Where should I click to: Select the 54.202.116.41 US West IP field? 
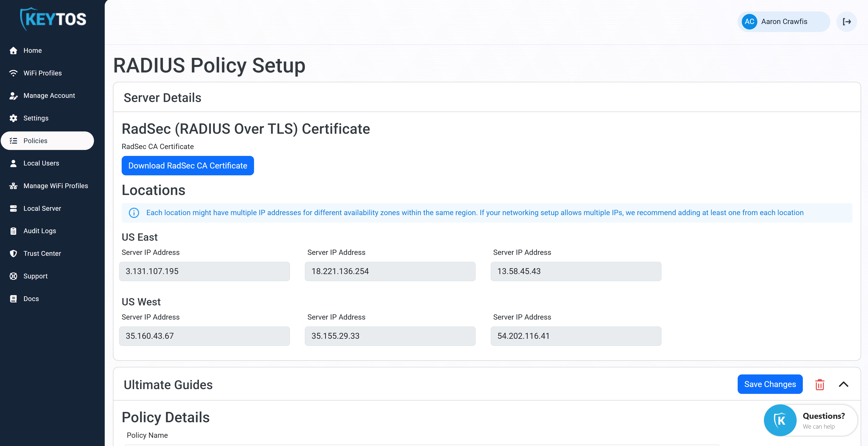[576, 336]
